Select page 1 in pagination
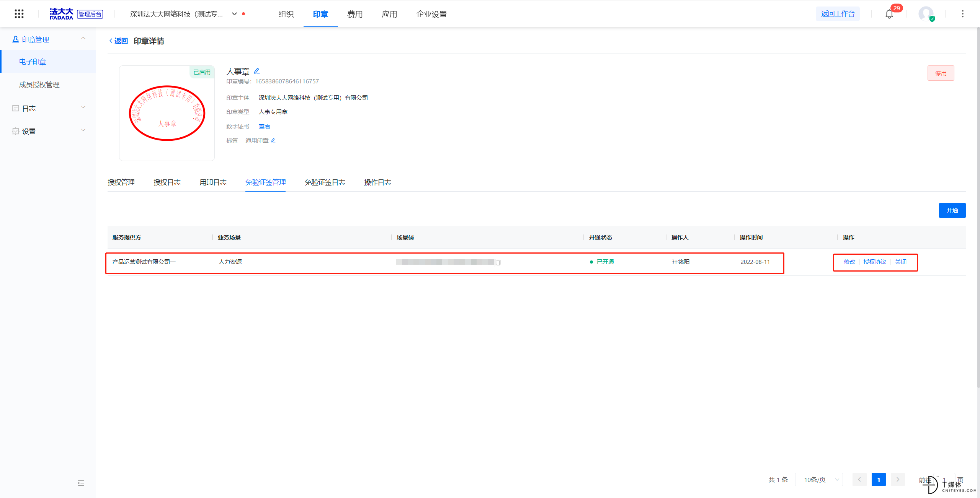 [x=879, y=480]
